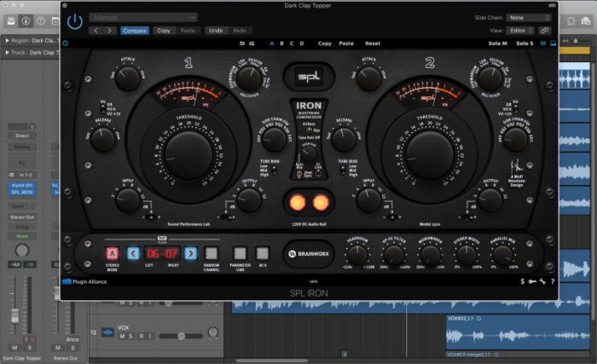Click the next channel blue right arrow
This screenshot has width=597, height=364.
pos(190,252)
